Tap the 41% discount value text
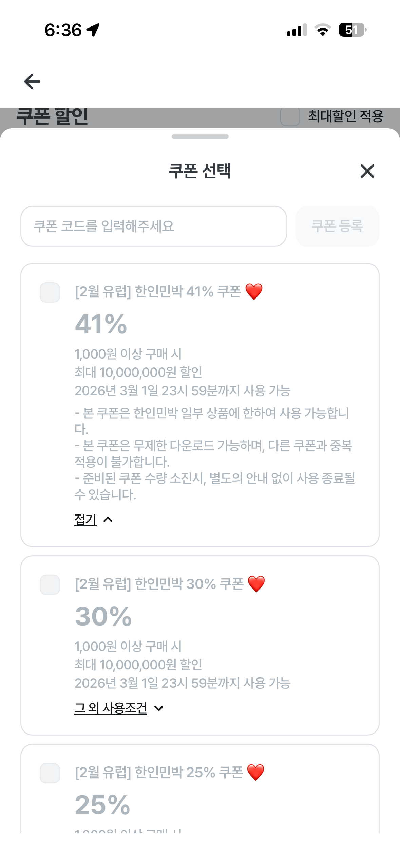 (101, 324)
